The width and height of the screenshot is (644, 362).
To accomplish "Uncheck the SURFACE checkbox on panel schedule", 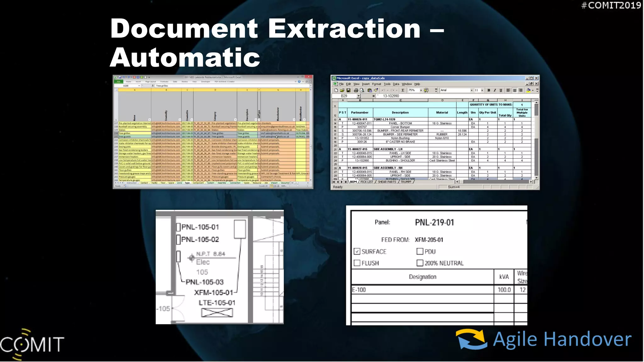I will pos(357,251).
